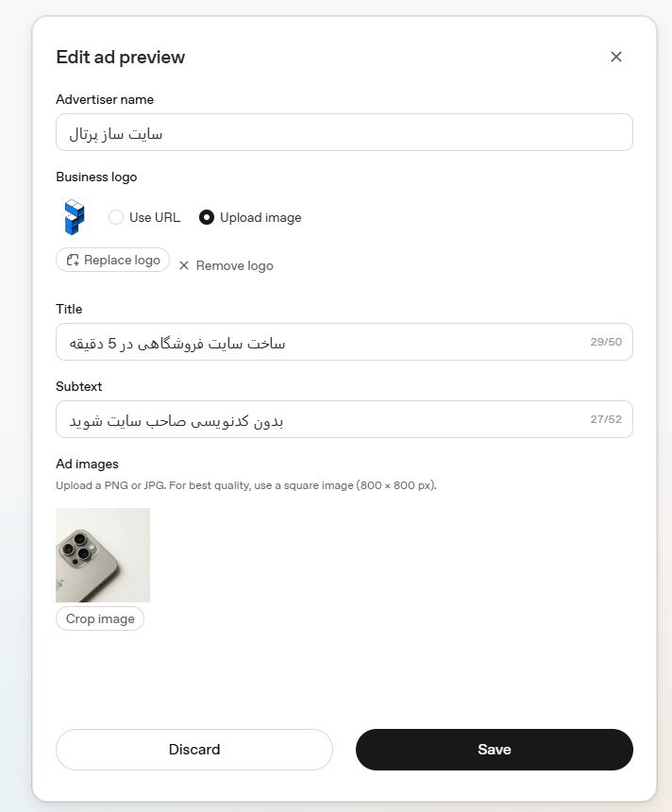Click the Replace logo button
Viewport: 672px width, 812px height.
[113, 260]
